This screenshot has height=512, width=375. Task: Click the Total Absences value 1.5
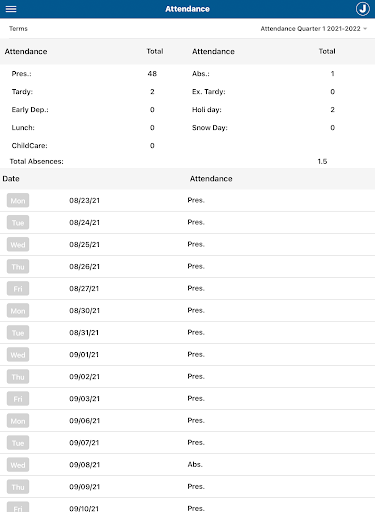(x=322, y=161)
